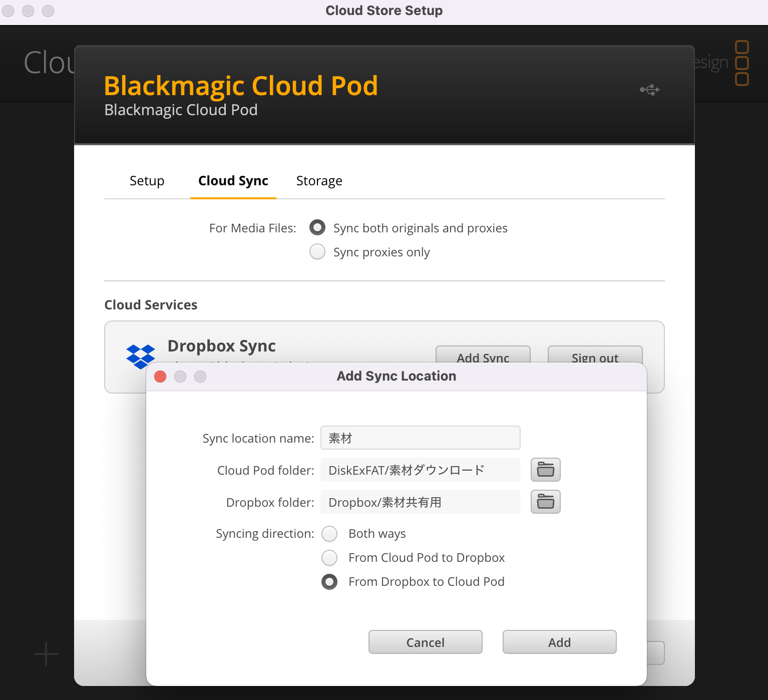Image resolution: width=768 pixels, height=700 pixels.
Task: Click the Blackmagic Design squares logo
Action: pyautogui.click(x=741, y=63)
